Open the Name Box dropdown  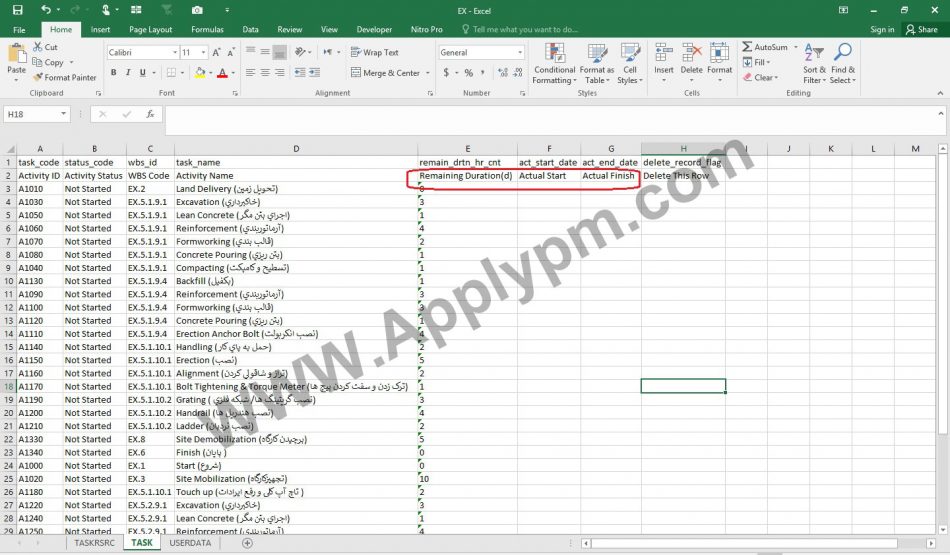[x=63, y=114]
